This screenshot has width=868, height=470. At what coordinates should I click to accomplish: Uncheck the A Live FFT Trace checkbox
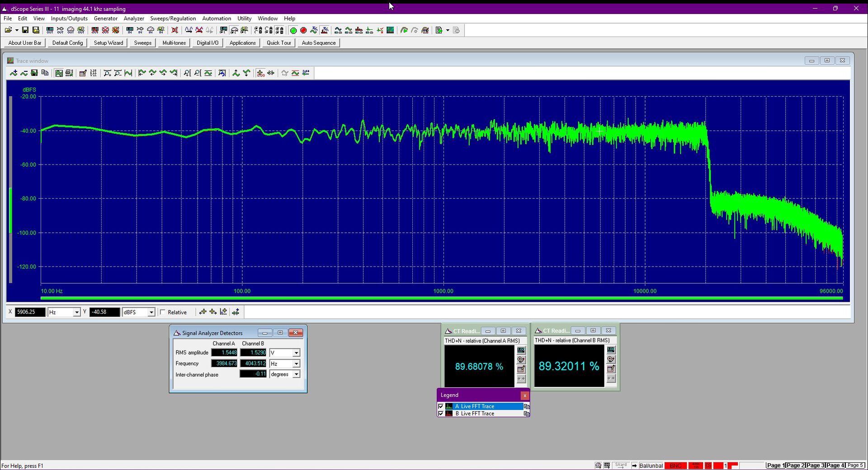(441, 406)
